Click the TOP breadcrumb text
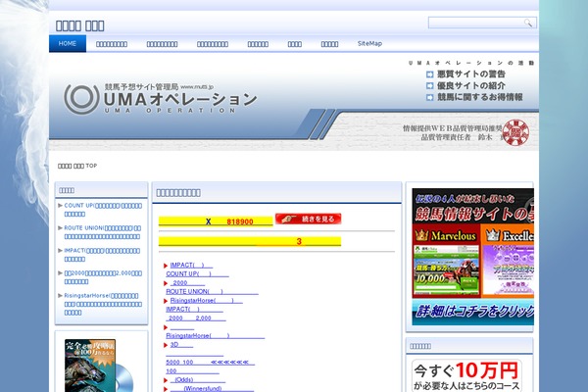 [x=91, y=166]
